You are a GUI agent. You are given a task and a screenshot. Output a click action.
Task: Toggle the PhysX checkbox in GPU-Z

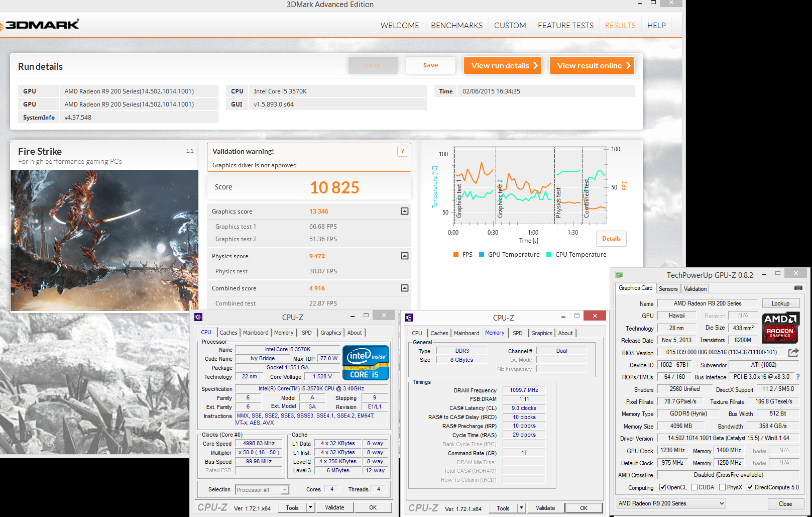722,487
